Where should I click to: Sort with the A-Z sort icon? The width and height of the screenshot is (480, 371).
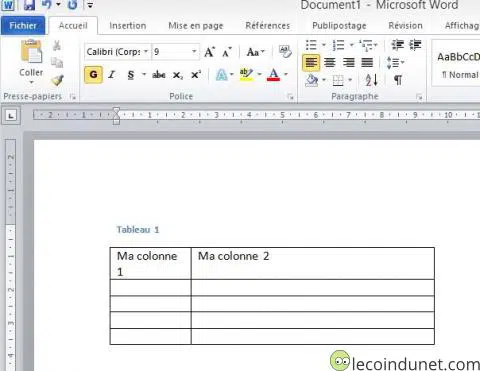tap(372, 80)
